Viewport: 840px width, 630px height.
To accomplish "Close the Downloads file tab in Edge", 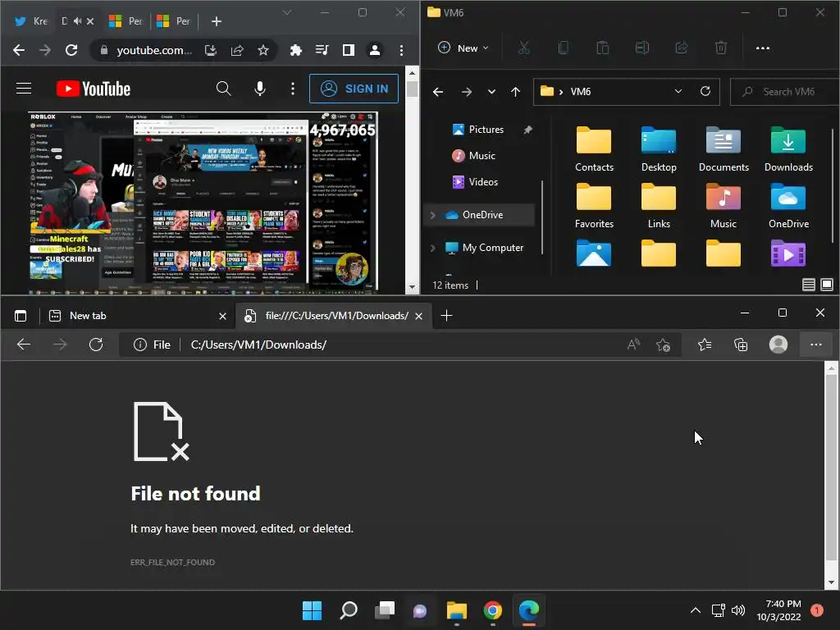I will coord(419,316).
